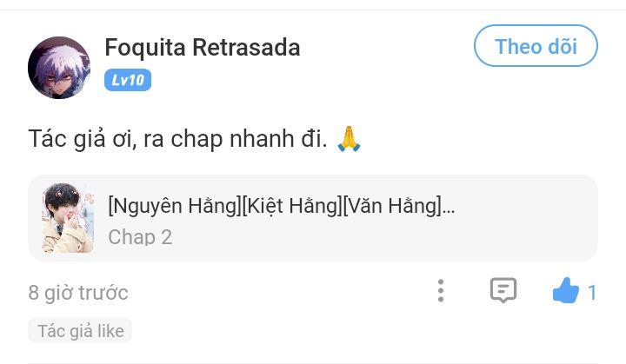626x364 pixels.
Task: Click the username Foquita Retrasada
Action: point(203,47)
